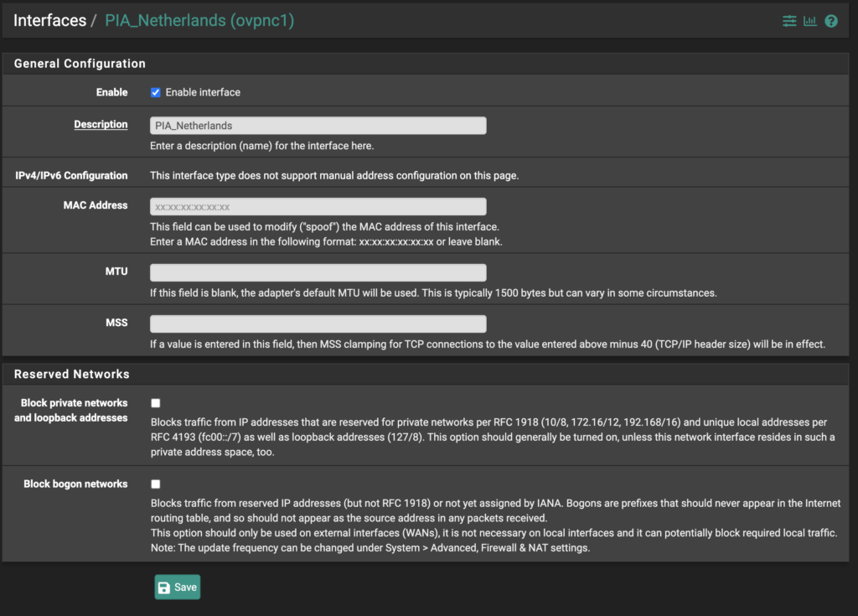Focus the Description text field
Screen dimensions: 858x616
[x=318, y=126]
